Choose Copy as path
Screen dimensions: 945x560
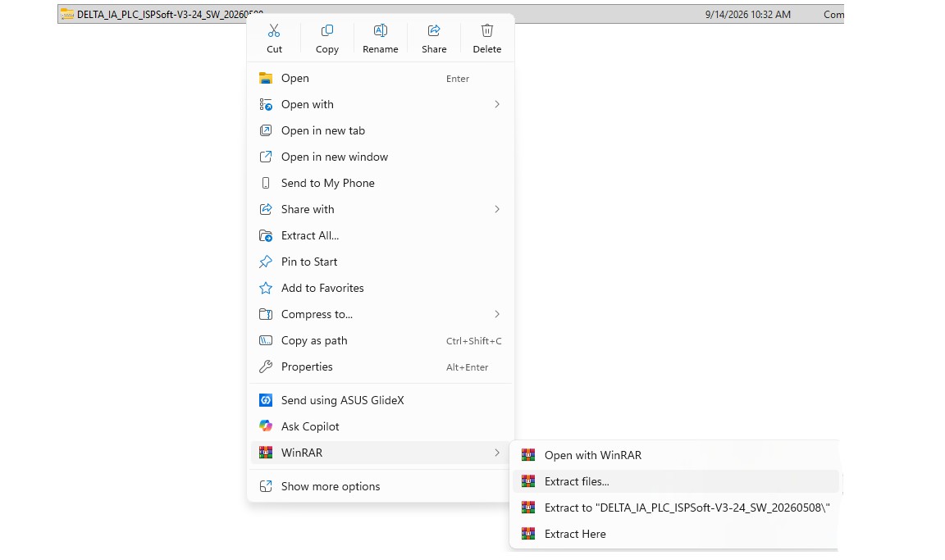[x=381, y=341]
